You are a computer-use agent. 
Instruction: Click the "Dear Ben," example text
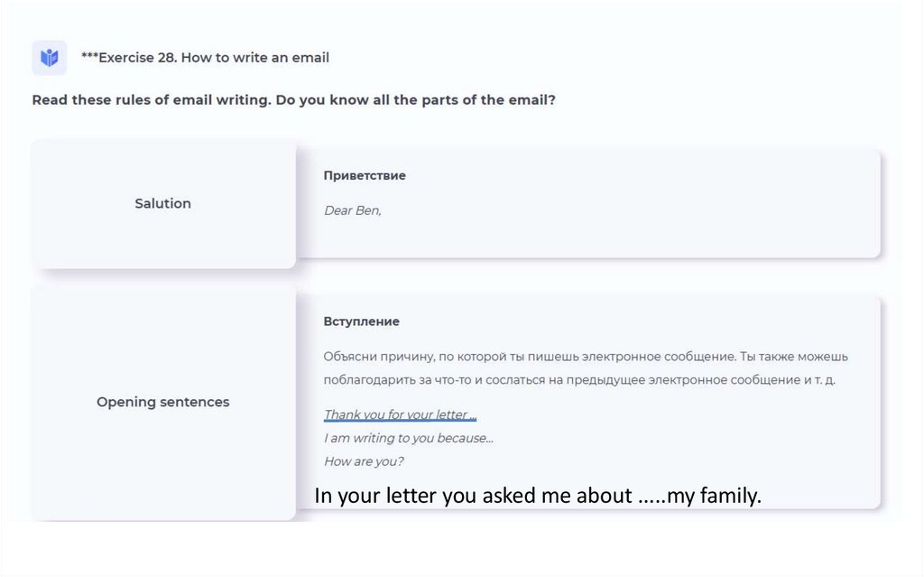click(353, 210)
